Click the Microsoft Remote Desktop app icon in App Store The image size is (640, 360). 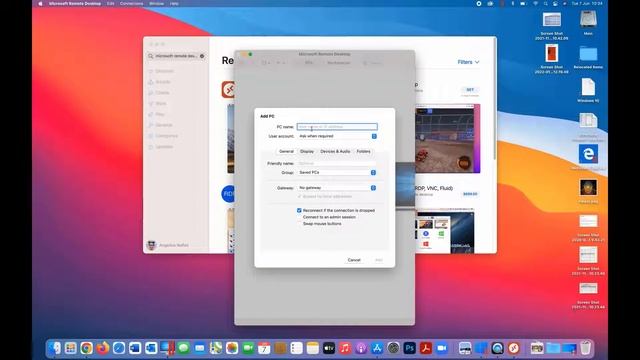click(228, 89)
